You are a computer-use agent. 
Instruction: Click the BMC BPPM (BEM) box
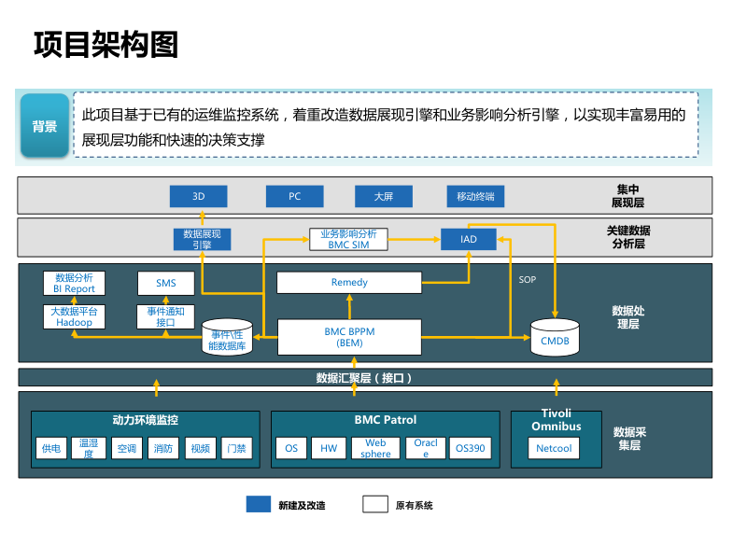pyautogui.click(x=349, y=337)
